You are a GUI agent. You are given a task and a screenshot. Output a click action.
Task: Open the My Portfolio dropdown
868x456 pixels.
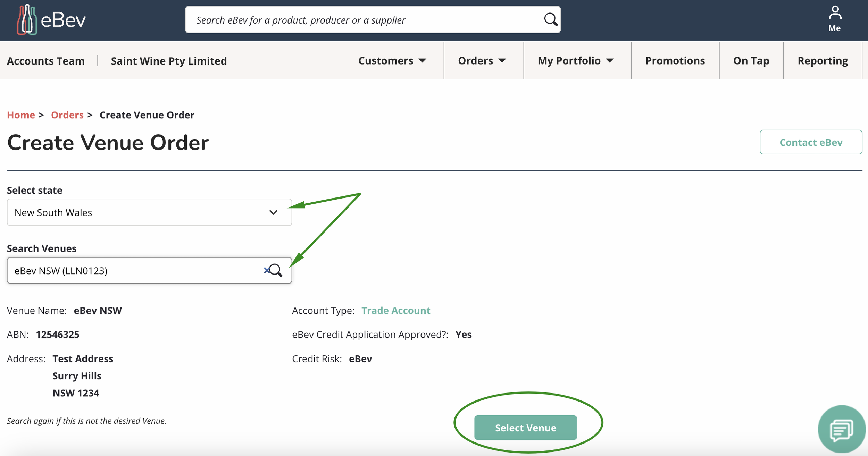point(576,61)
